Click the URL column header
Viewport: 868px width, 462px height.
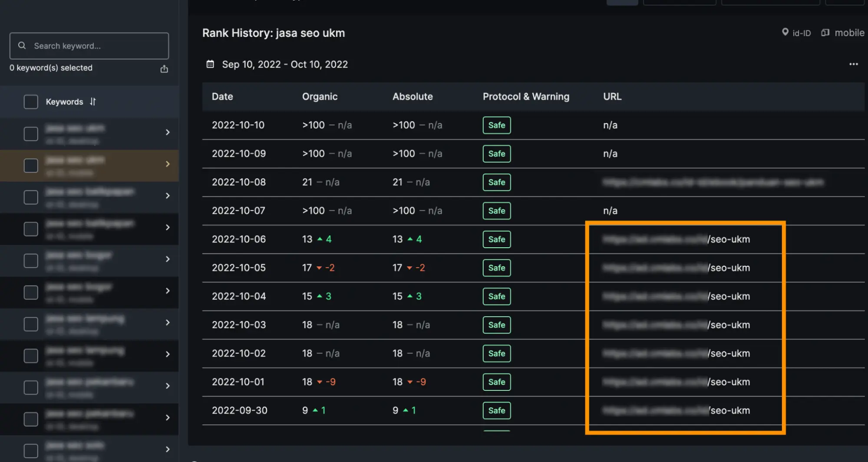[612, 96]
